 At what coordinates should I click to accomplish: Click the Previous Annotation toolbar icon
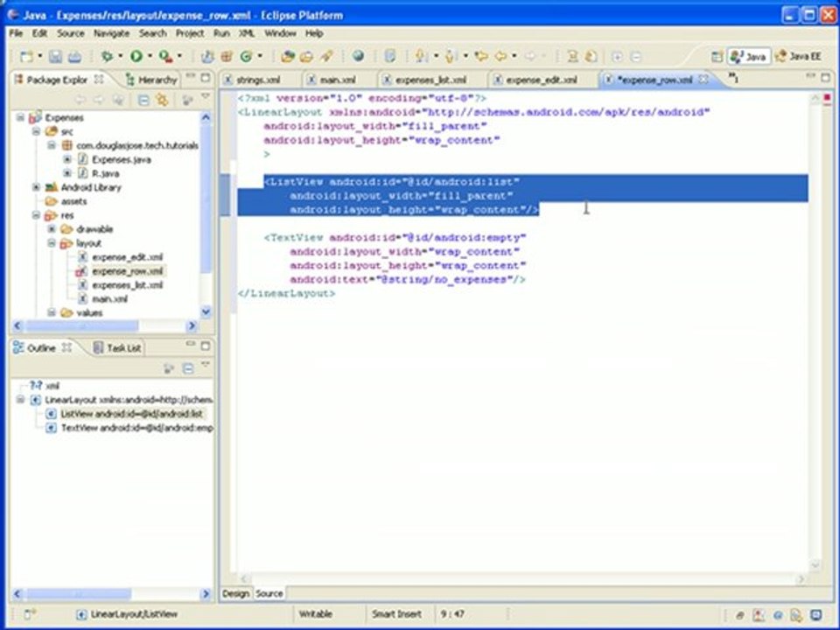click(451, 56)
